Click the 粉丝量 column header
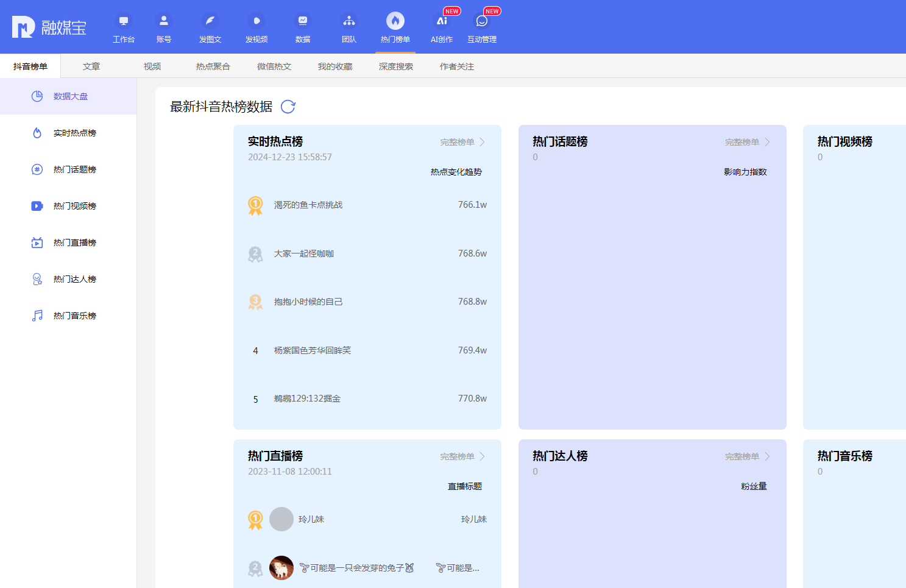This screenshot has width=906, height=588. pyautogui.click(x=754, y=486)
